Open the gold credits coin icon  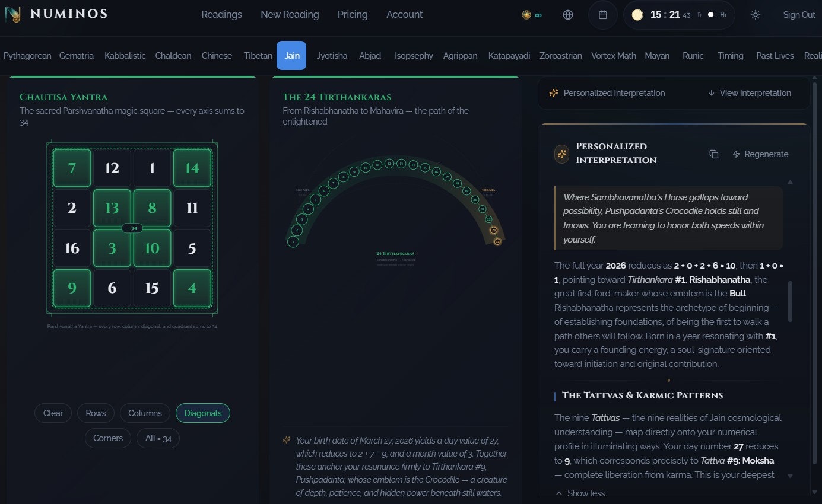[x=526, y=15]
